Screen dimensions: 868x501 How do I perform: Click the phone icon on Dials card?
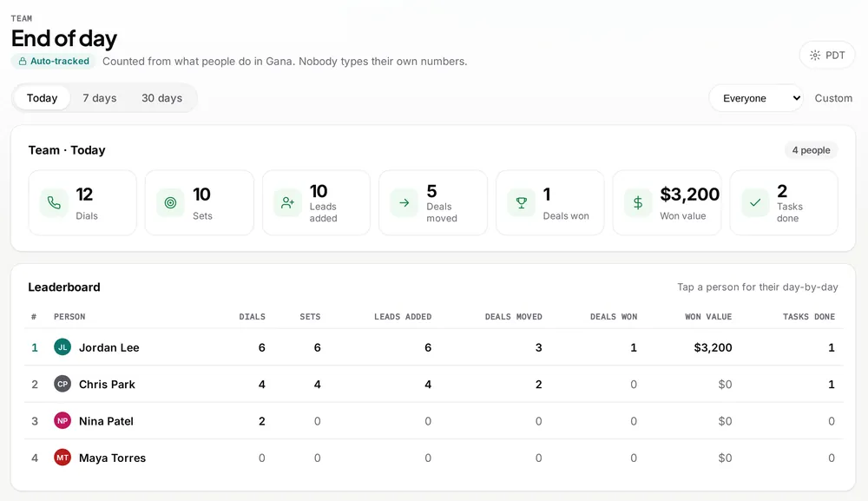click(54, 202)
